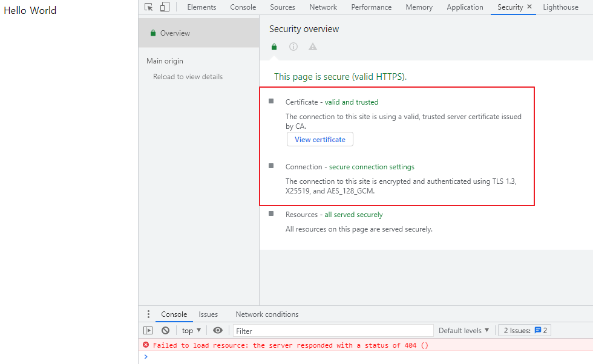The height and width of the screenshot is (364, 593).
Task: Click the console prompt chevron
Action: [x=145, y=357]
